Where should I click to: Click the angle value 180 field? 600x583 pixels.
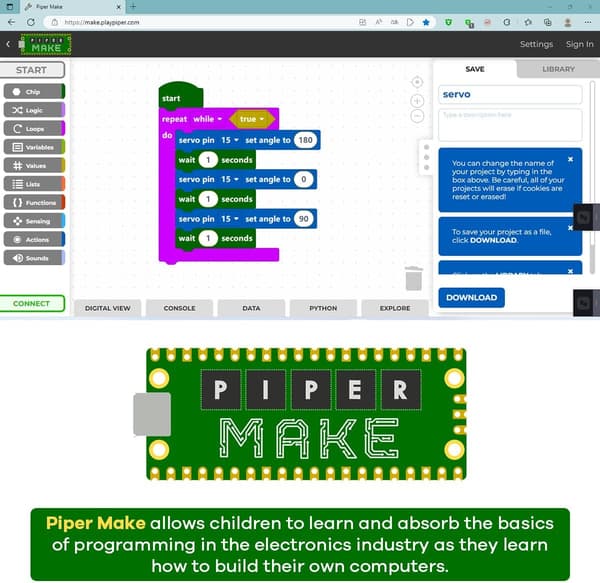tap(305, 140)
